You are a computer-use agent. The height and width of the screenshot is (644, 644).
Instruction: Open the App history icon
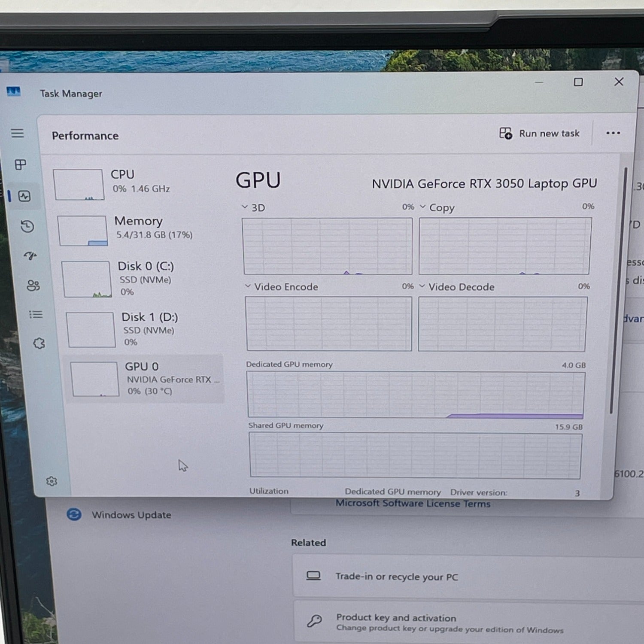[27, 226]
